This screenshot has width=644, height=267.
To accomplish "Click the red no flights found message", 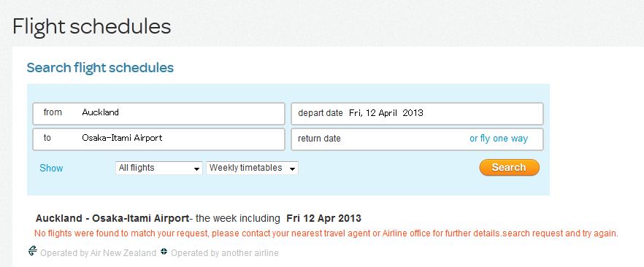I will pos(326,233).
